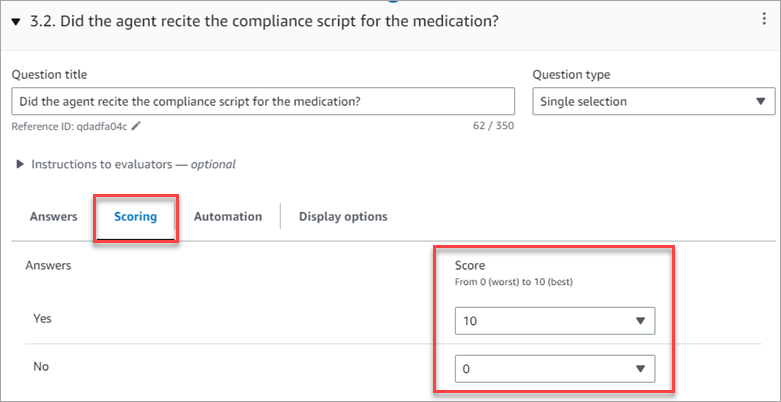The image size is (781, 402).
Task: Click the Answers column heading in the table
Action: click(48, 266)
